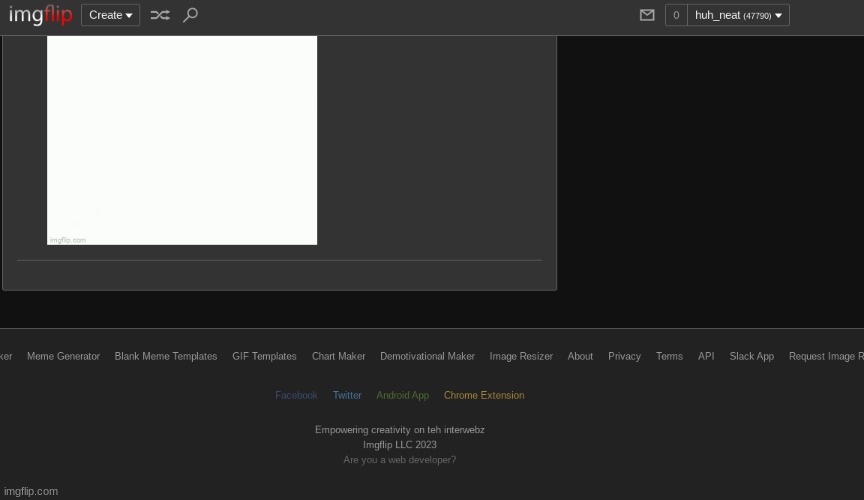Open the huh_neat user account dropdown
The image size is (864, 500).
pyautogui.click(x=738, y=15)
